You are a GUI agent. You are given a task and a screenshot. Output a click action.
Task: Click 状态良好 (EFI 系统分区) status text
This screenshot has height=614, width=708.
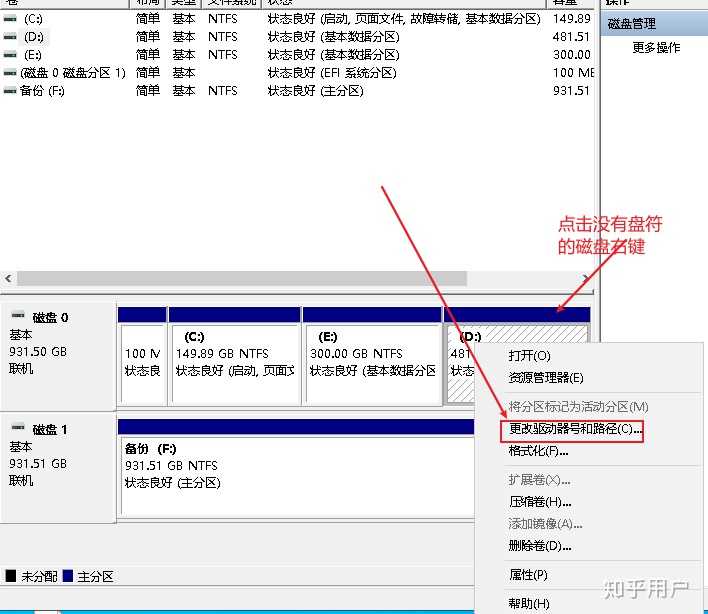[x=332, y=73]
